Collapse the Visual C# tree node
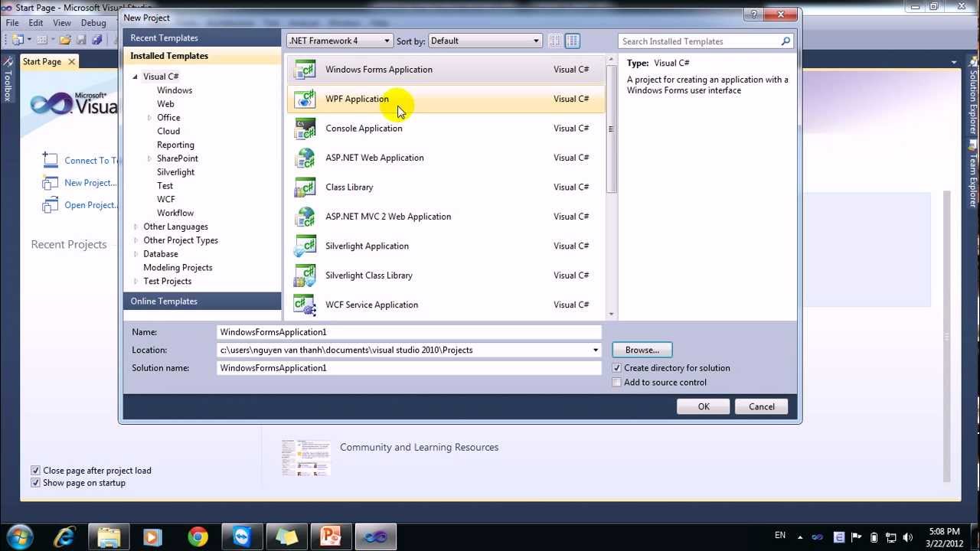Viewport: 980px width, 551px height. pyautogui.click(x=136, y=77)
